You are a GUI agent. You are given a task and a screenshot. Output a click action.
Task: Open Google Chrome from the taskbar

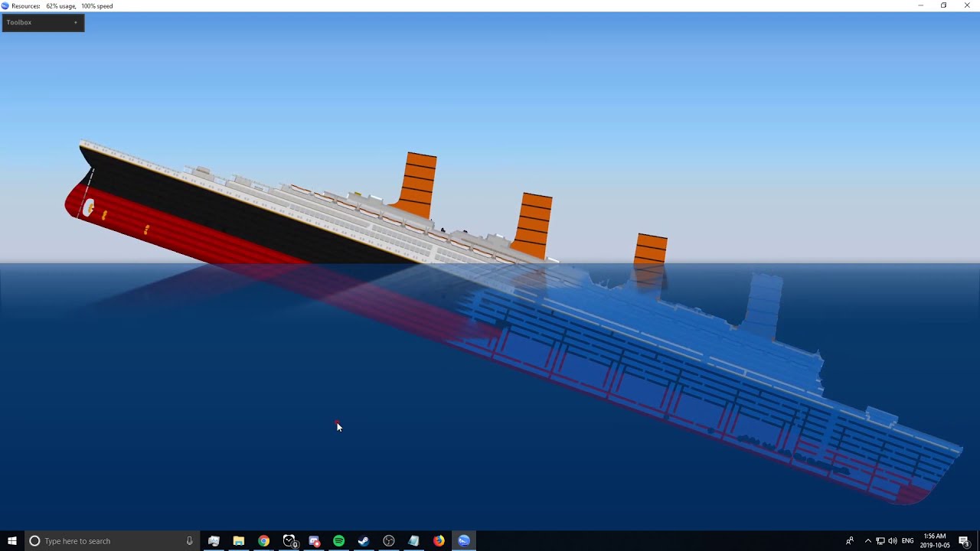pyautogui.click(x=263, y=541)
